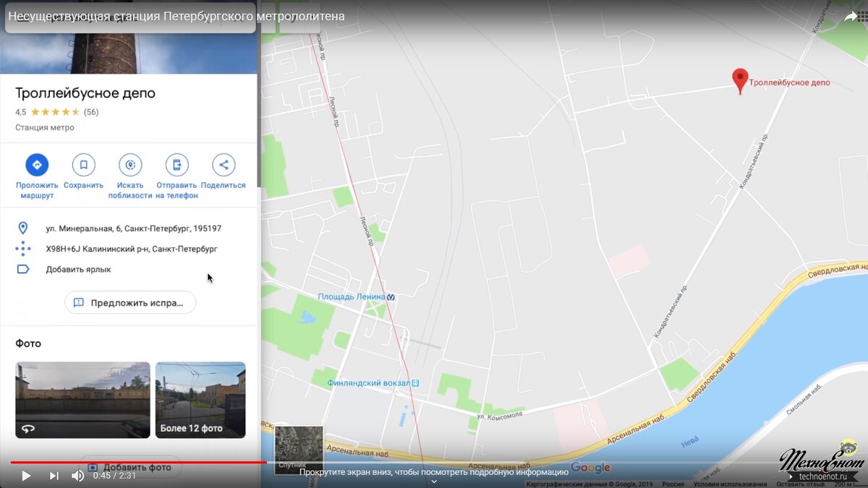The image size is (868, 488).
Task: Mute the video with the volume icon
Action: 80,476
